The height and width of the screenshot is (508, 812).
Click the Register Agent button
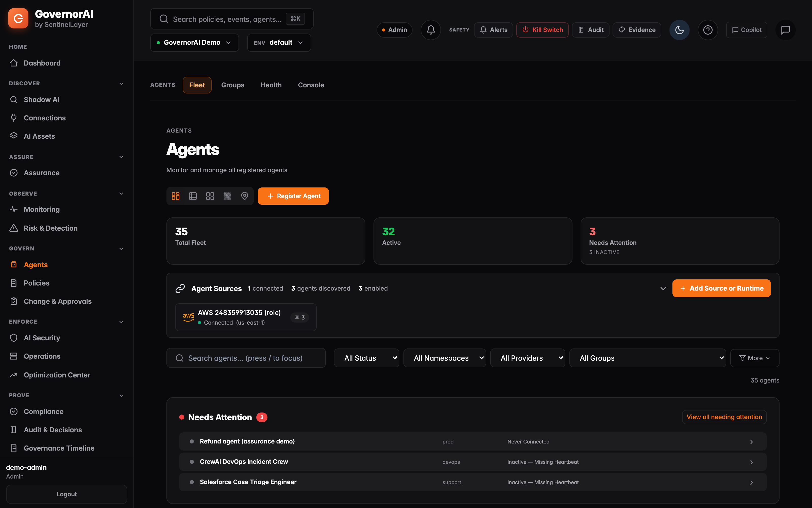(293, 196)
